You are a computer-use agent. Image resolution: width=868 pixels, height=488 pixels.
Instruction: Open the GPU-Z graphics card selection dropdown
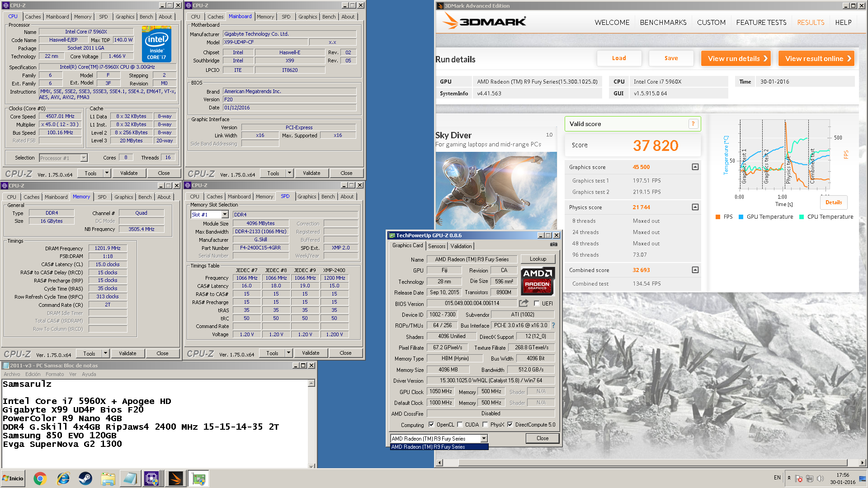pos(484,439)
